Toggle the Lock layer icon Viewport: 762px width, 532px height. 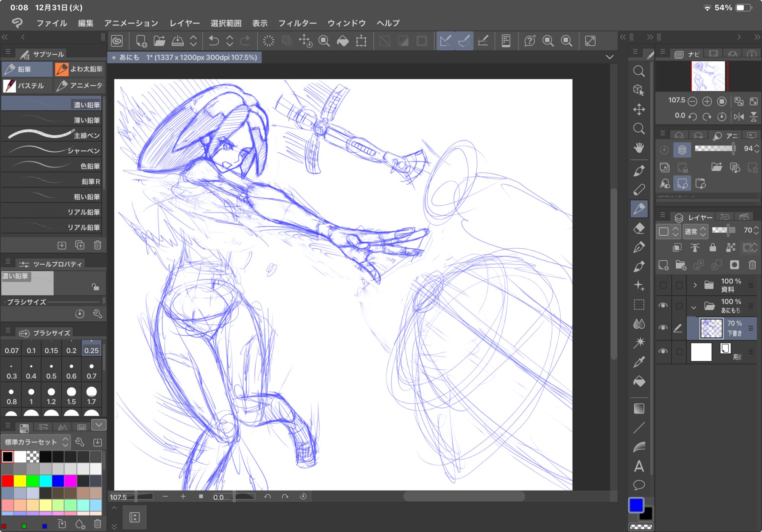point(712,248)
